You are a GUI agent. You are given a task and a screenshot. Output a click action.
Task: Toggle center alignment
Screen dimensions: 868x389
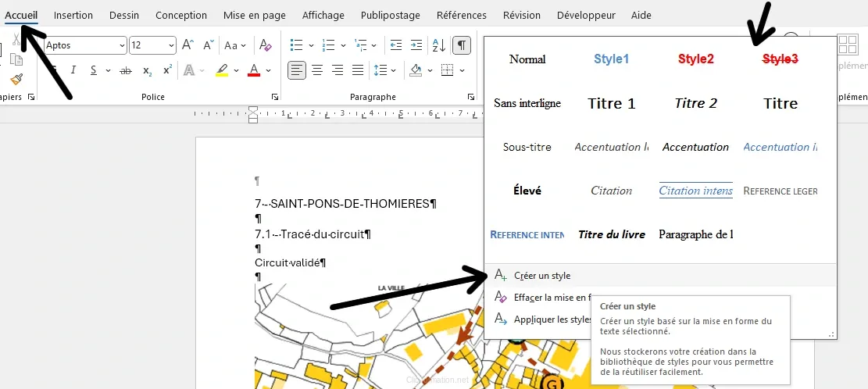coord(317,70)
